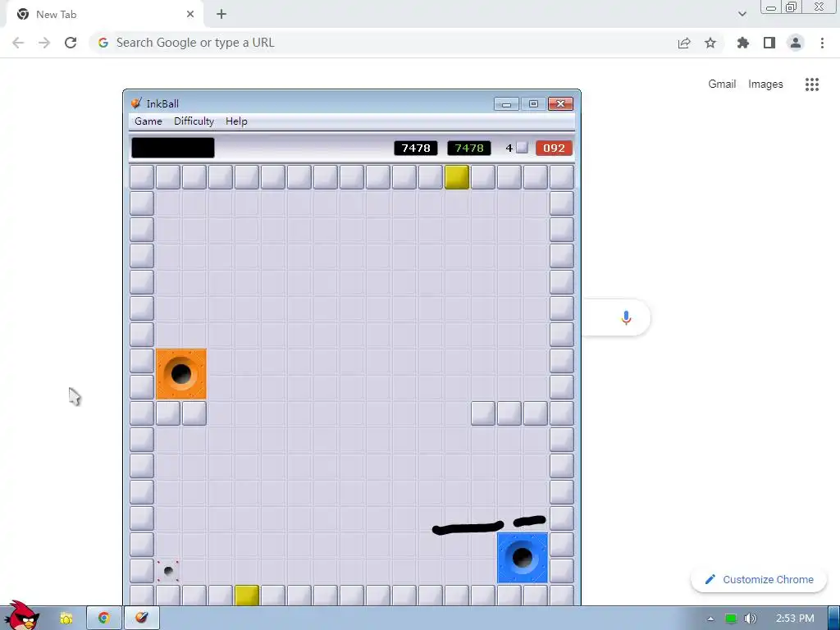Toggle Chrome side panel
The width and height of the screenshot is (840, 630).
pyautogui.click(x=769, y=43)
